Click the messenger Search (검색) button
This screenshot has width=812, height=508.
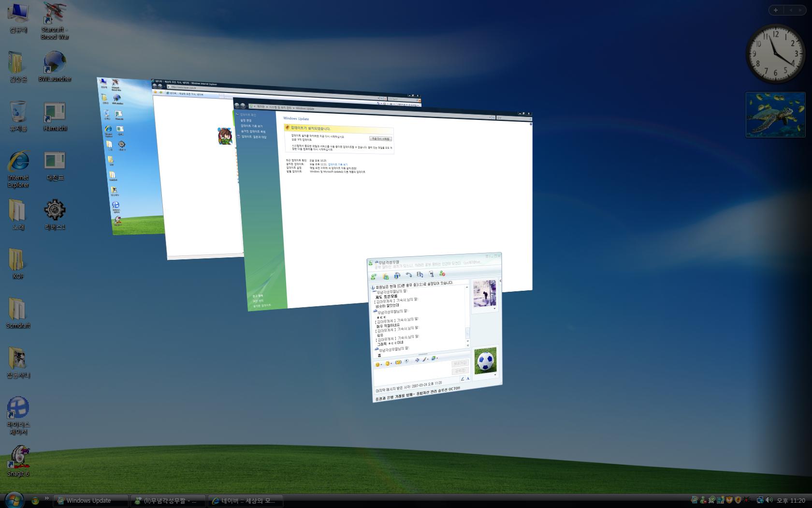460,371
